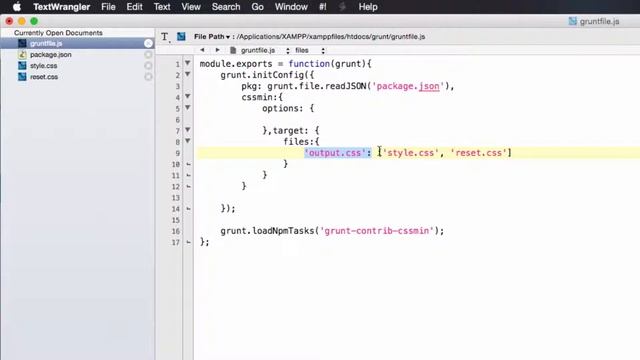The height and width of the screenshot is (360, 640).
Task: Click the gruntfile.js file icon in sidebar
Action: click(22, 43)
